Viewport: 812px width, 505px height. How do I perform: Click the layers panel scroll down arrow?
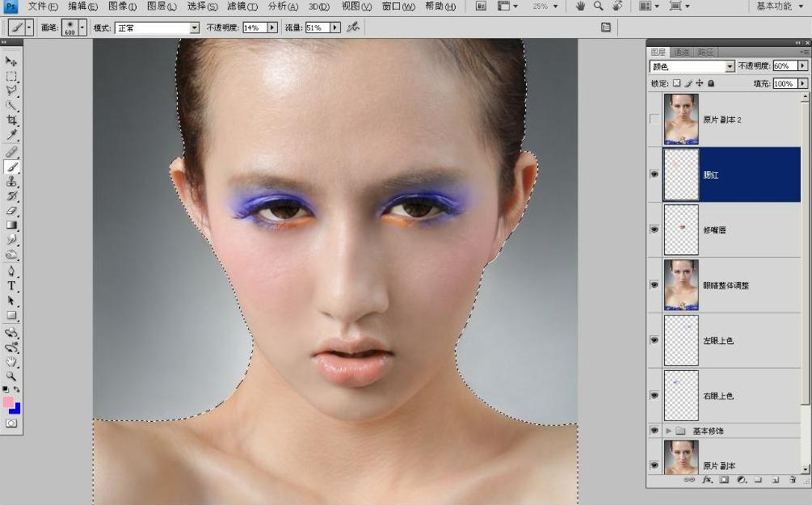(x=805, y=469)
